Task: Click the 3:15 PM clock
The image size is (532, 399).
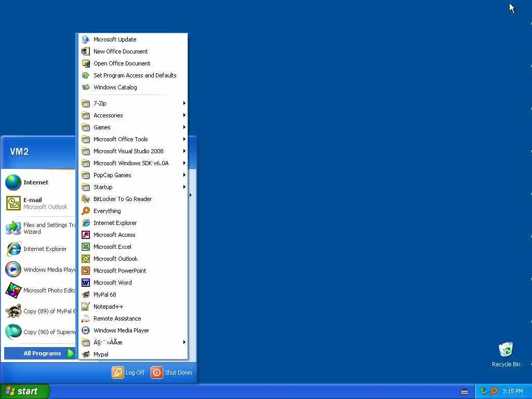Action: point(513,391)
